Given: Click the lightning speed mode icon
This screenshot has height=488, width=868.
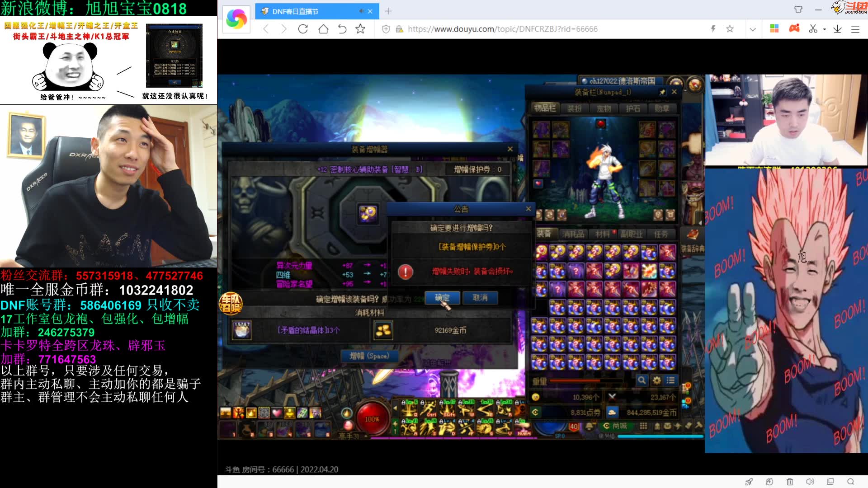Looking at the screenshot, I should [x=713, y=29].
